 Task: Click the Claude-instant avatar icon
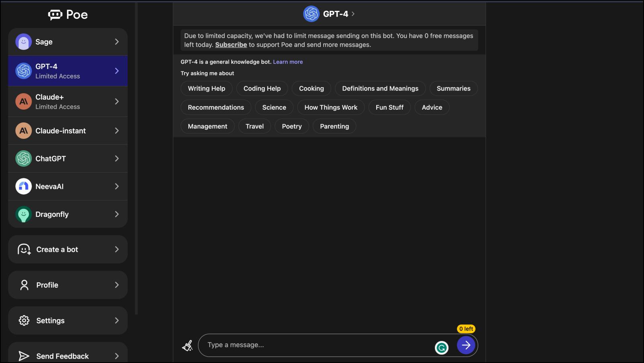(x=24, y=131)
